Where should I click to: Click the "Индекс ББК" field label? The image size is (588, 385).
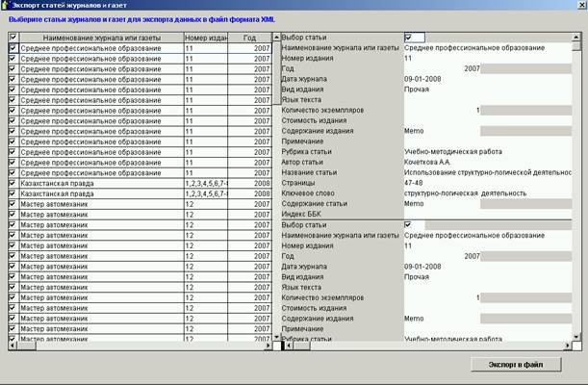click(x=301, y=214)
